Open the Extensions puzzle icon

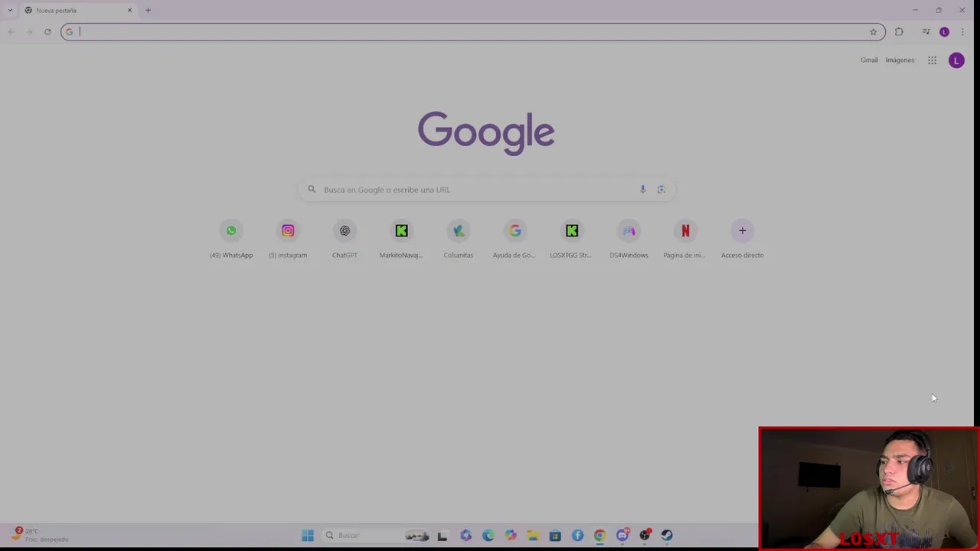click(x=899, y=32)
